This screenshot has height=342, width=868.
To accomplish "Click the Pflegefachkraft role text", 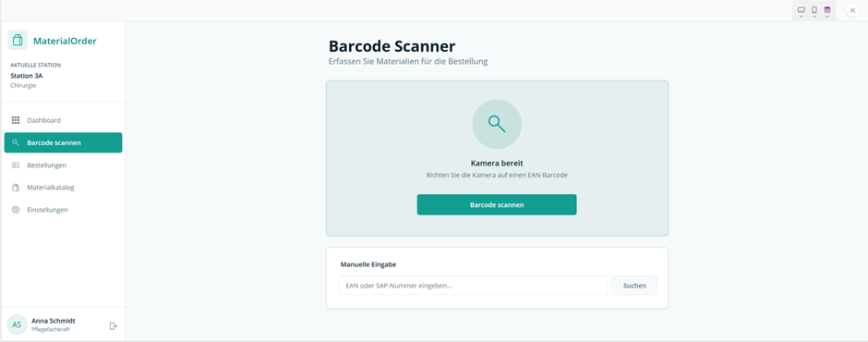I will tap(51, 329).
